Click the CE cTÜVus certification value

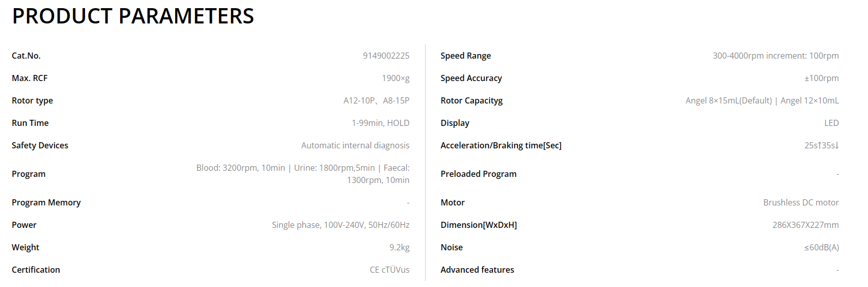click(389, 270)
